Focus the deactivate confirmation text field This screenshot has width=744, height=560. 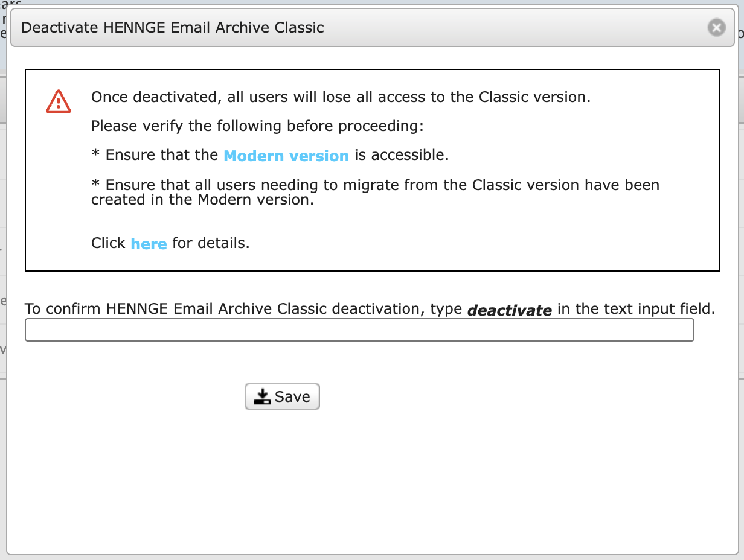click(x=359, y=330)
